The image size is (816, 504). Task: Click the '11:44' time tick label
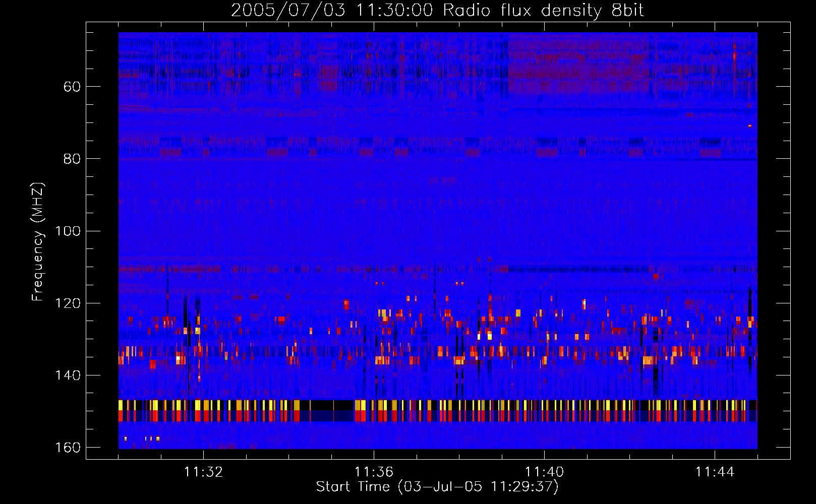point(715,472)
